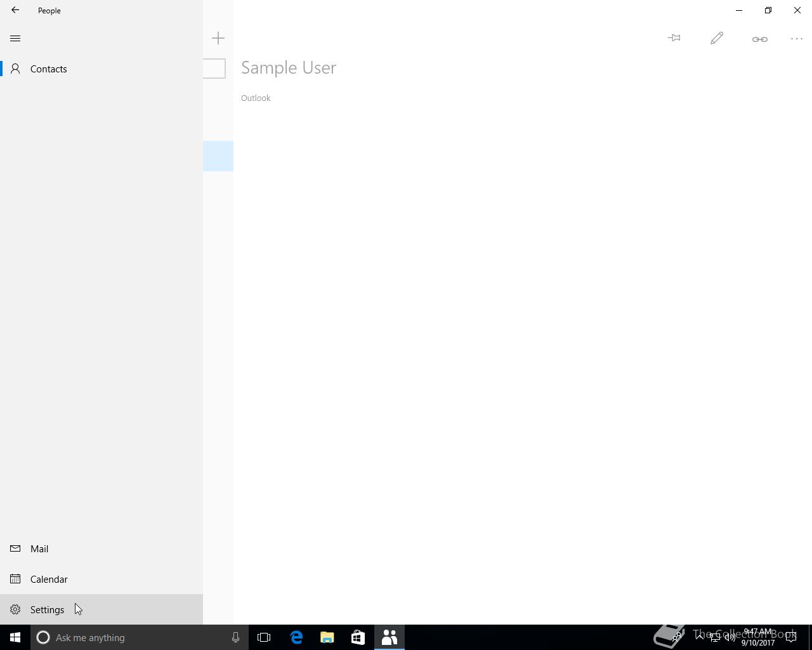812x650 pixels.
Task: Close the People window
Action: [797, 10]
